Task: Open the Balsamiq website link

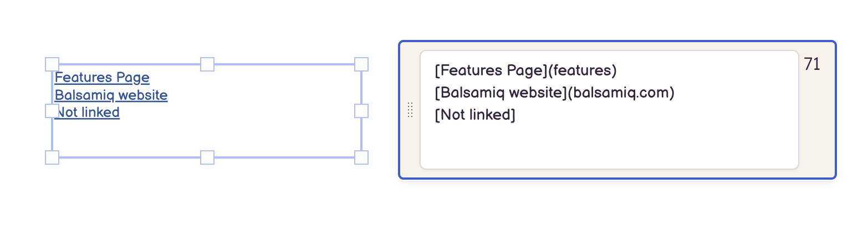Action: [111, 95]
